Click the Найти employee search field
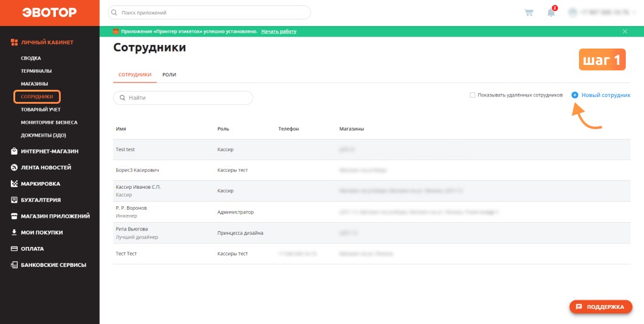This screenshot has width=644, height=324. click(183, 98)
